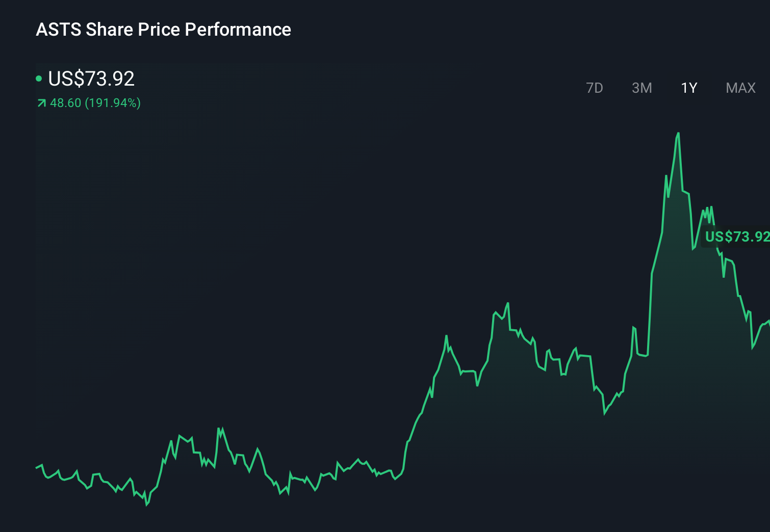
Task: Activate the currently highlighted 1Y period
Action: point(688,88)
